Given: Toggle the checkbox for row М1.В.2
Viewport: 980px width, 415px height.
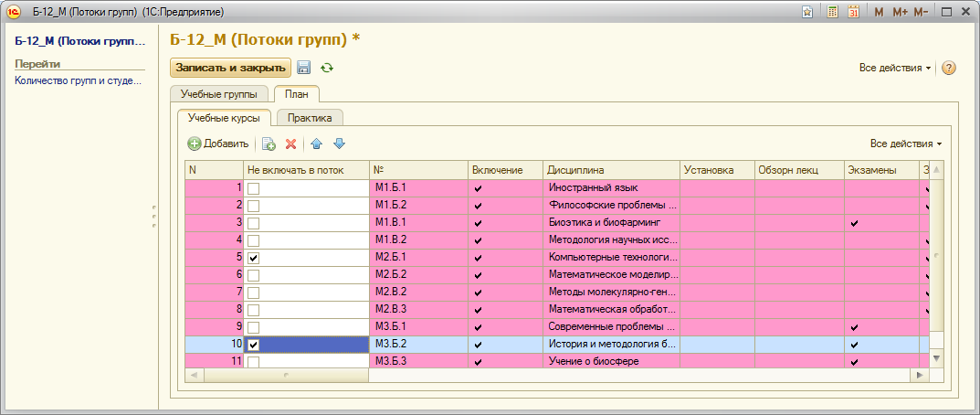Looking at the screenshot, I should click(254, 240).
